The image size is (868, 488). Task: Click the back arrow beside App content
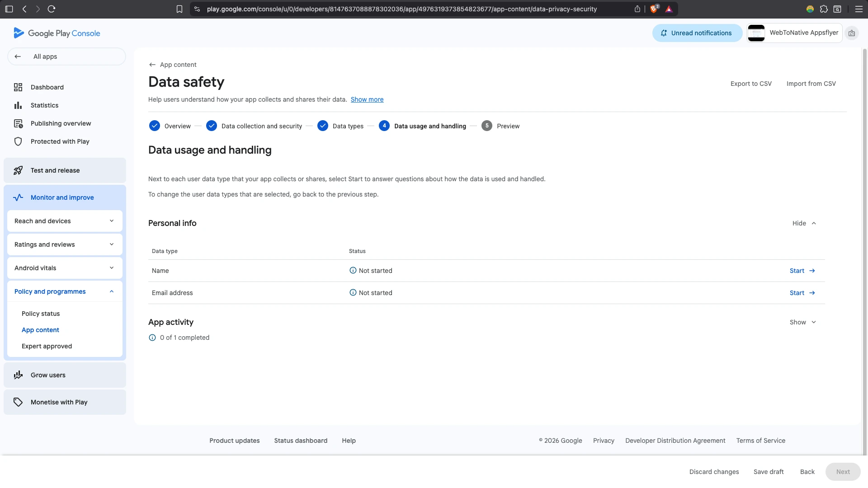[x=152, y=65]
